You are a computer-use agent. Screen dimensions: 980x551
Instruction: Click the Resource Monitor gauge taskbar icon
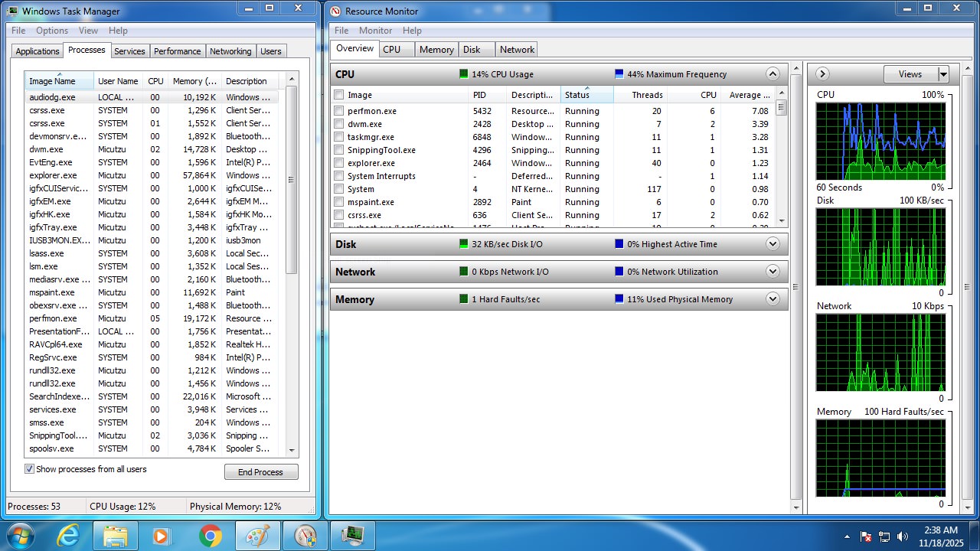tap(305, 535)
